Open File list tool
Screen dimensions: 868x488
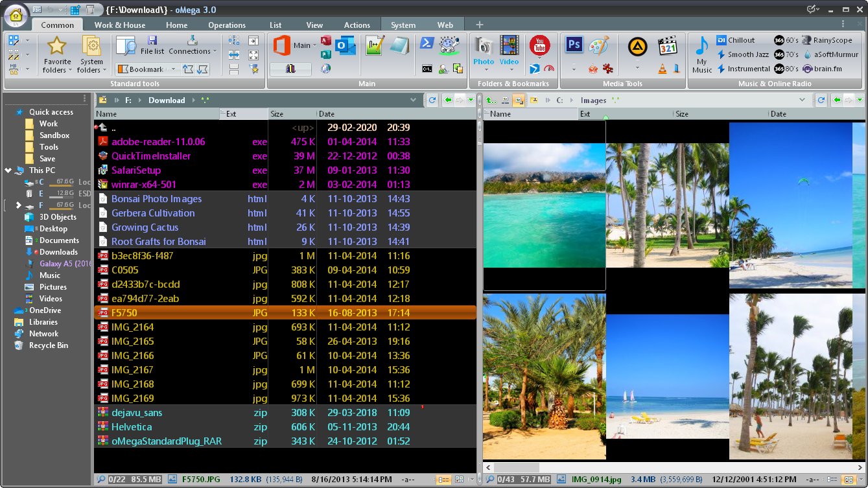152,45
